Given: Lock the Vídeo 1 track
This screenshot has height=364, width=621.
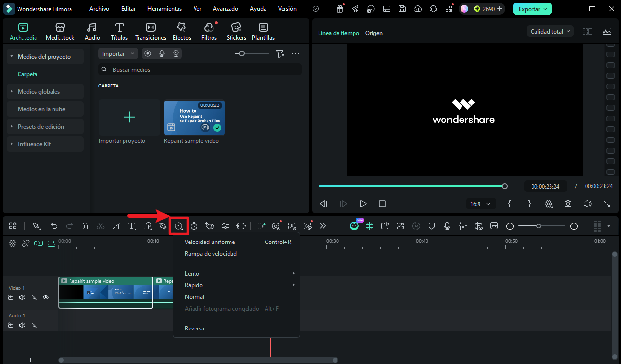Looking at the screenshot, I should [x=11, y=297].
